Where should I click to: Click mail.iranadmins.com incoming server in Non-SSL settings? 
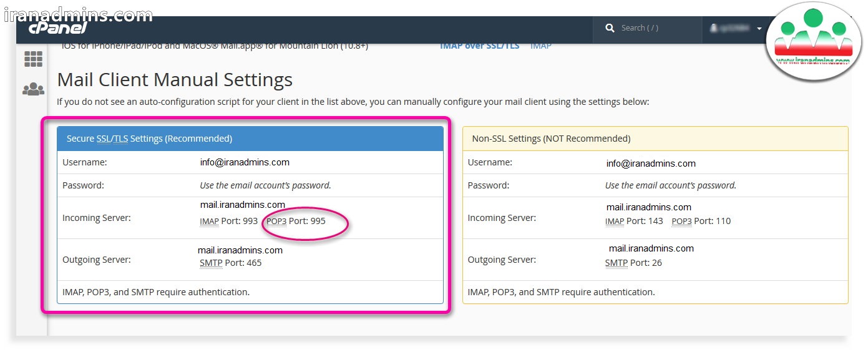649,207
